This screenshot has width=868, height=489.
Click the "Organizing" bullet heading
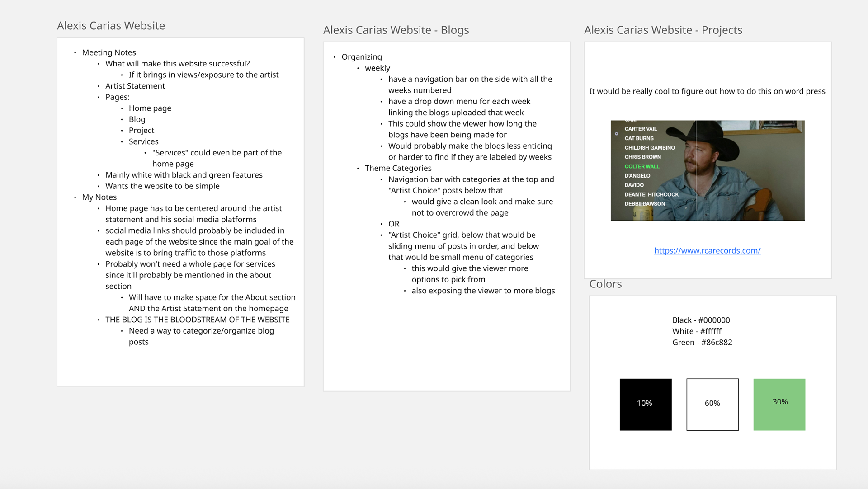pos(361,57)
